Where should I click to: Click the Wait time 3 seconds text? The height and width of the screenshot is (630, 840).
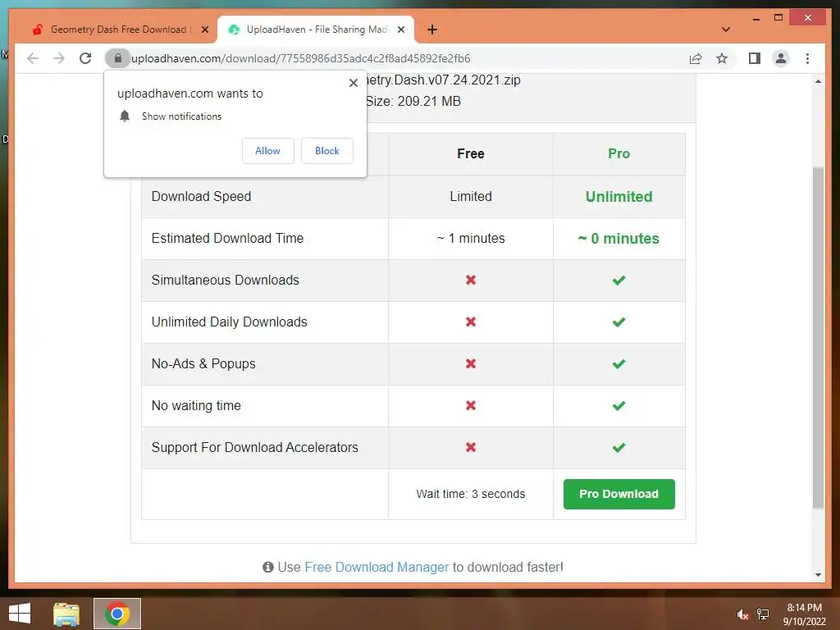471,494
